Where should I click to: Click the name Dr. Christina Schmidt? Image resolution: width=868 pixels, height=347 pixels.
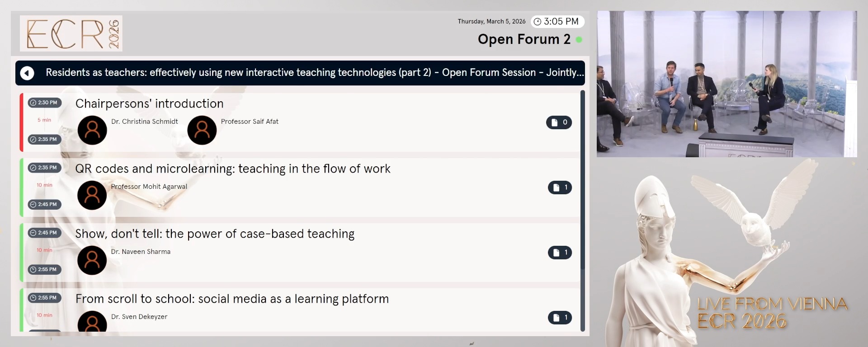pyautogui.click(x=145, y=122)
